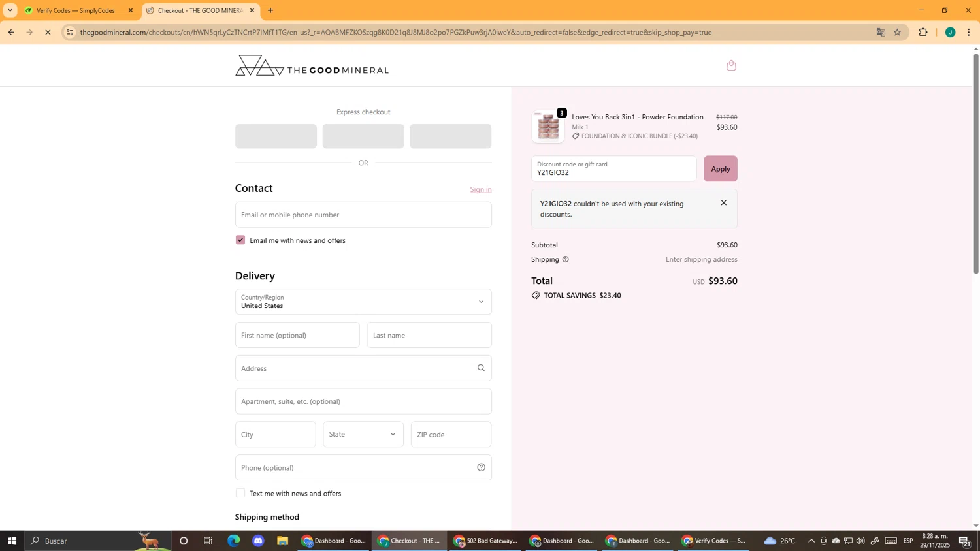Click the Apply discount button

point(720,169)
